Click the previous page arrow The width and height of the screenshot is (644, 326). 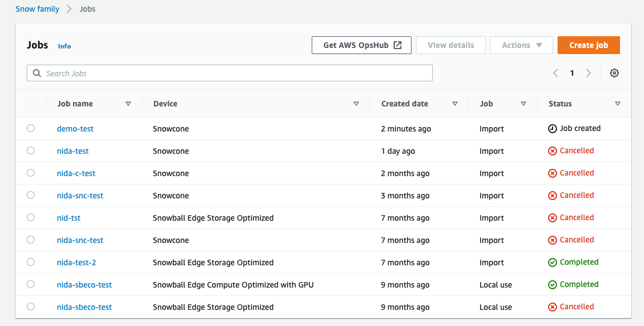coord(555,73)
